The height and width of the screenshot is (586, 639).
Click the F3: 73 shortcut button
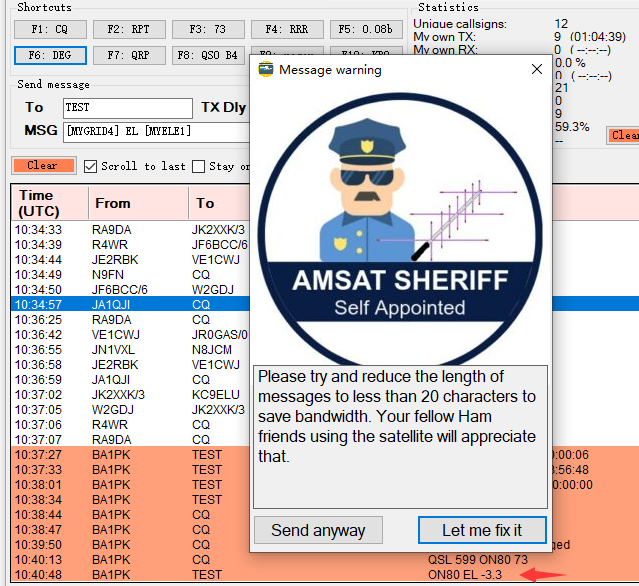[x=208, y=29]
